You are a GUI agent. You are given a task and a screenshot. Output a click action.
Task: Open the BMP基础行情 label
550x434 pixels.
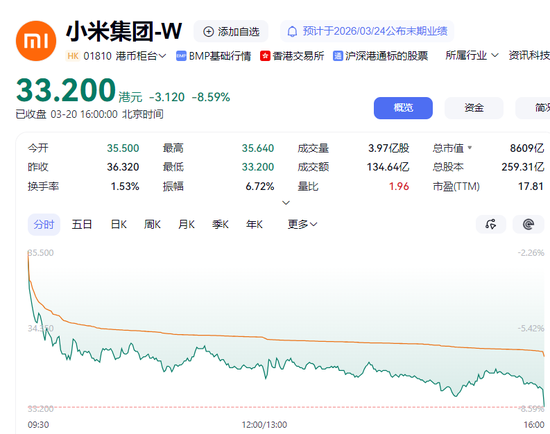[x=220, y=56]
